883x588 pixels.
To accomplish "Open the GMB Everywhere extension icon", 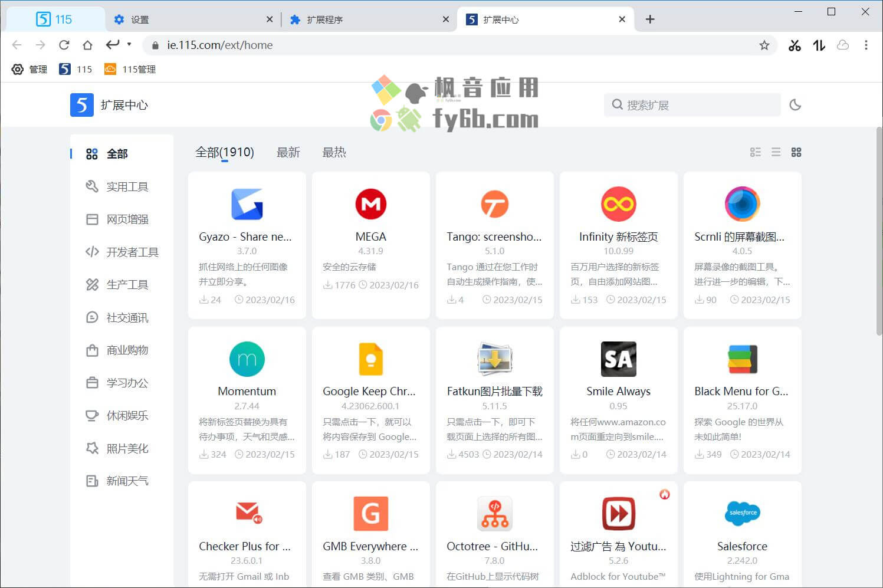I will click(x=370, y=514).
